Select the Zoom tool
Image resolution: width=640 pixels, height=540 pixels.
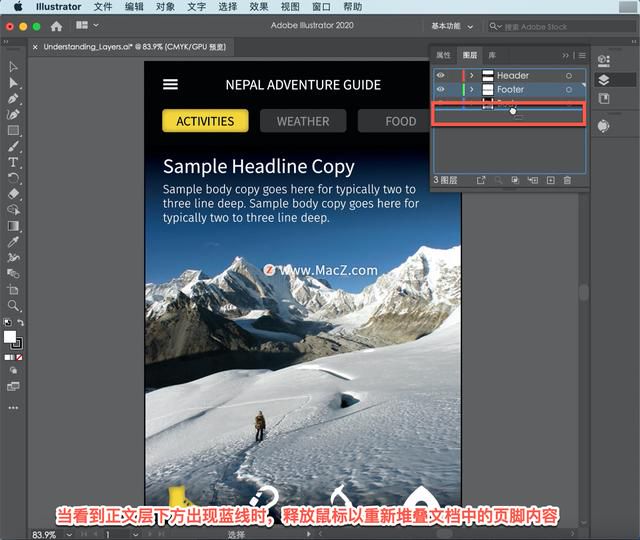click(x=13, y=306)
